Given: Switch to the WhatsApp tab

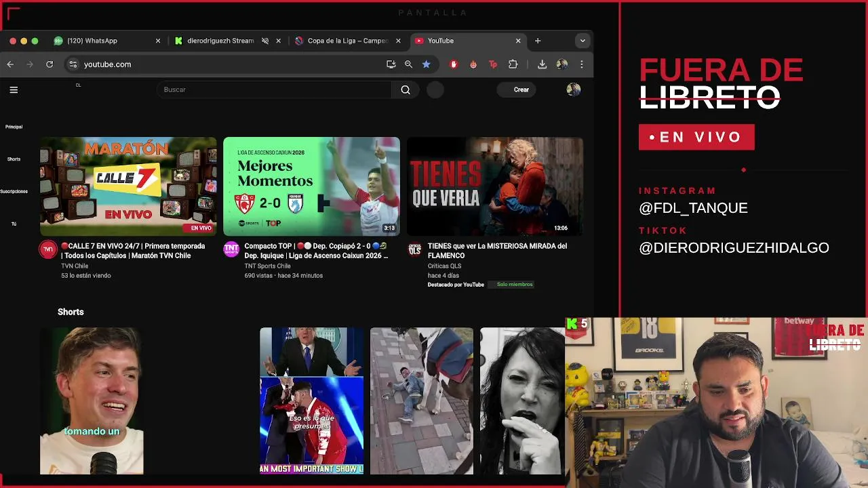Looking at the screenshot, I should [107, 41].
